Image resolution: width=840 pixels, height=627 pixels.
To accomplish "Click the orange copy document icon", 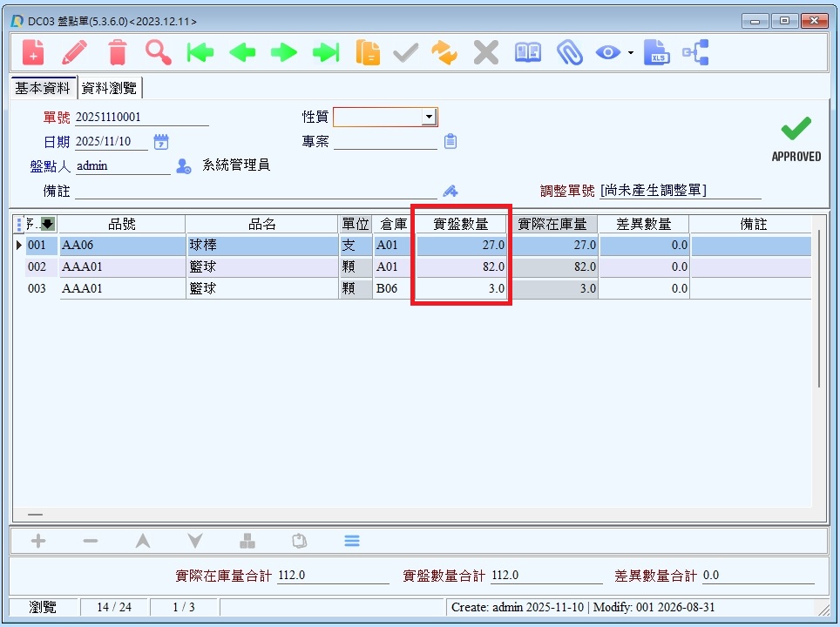I will coord(368,52).
